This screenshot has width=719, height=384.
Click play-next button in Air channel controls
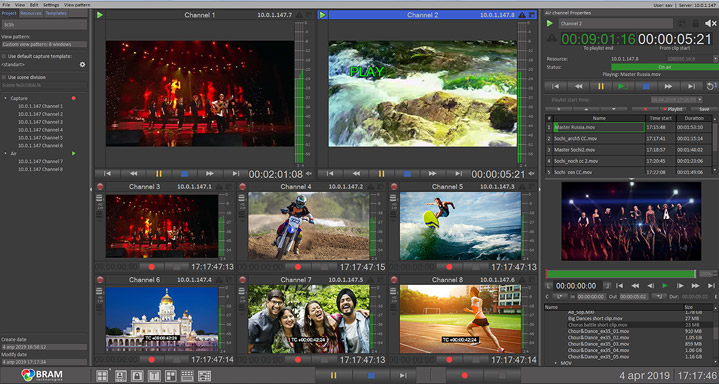click(x=624, y=86)
